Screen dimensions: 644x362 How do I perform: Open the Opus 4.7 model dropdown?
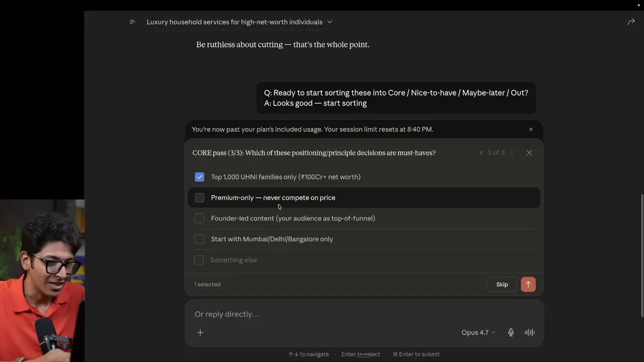point(478,332)
